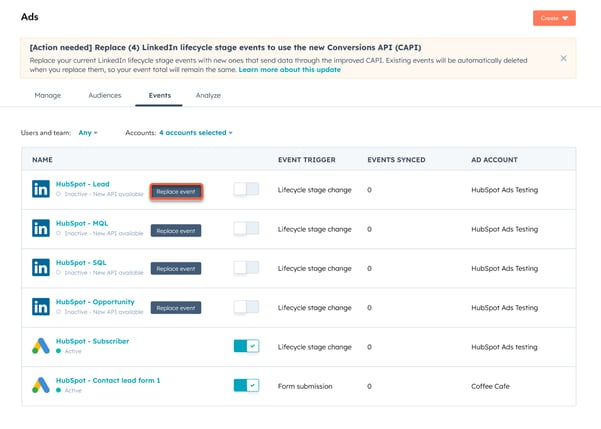The image size is (601, 429).
Task: Switch to the Audiences tab
Action: click(x=105, y=95)
